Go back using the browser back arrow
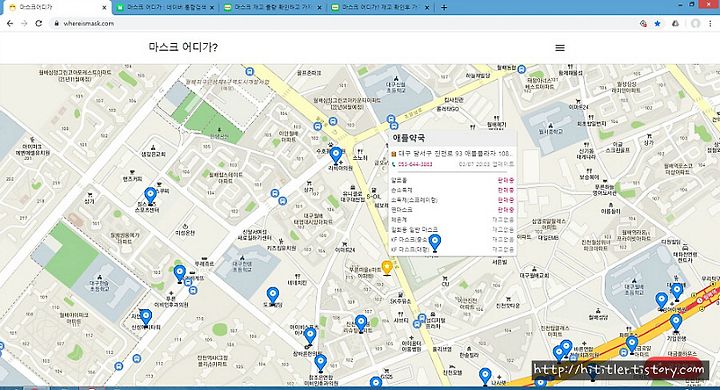This screenshot has height=390, width=720. [x=10, y=23]
